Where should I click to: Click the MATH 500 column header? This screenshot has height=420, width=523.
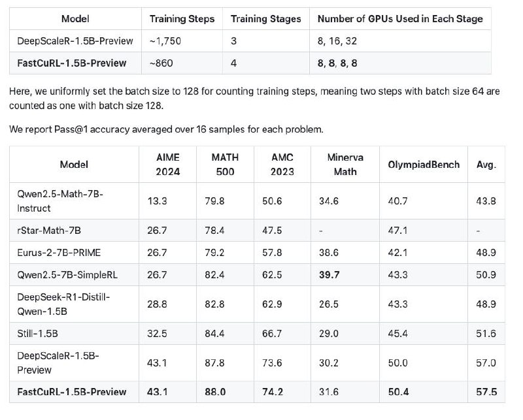click(x=225, y=165)
